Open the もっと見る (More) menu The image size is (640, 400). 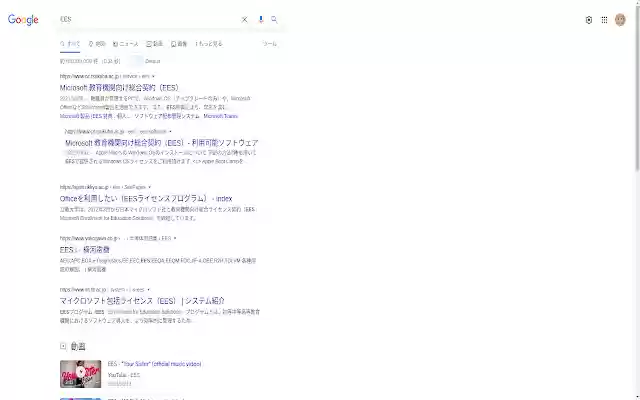[x=209, y=44]
